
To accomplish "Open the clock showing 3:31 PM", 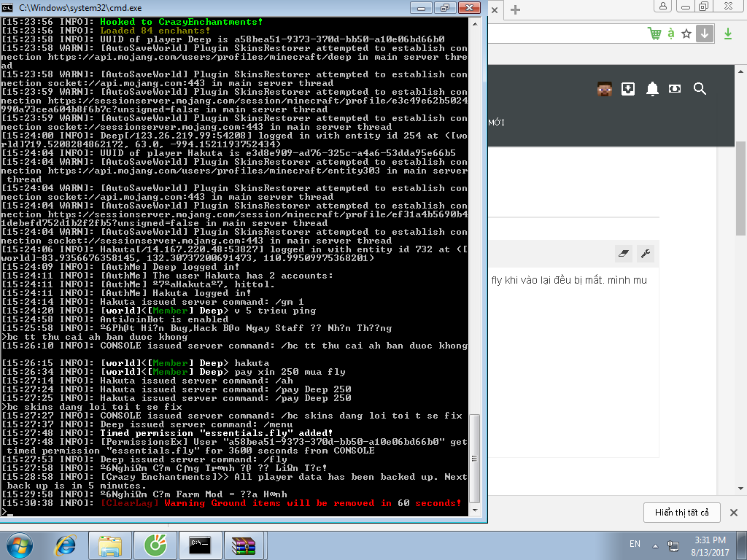I will click(x=710, y=546).
